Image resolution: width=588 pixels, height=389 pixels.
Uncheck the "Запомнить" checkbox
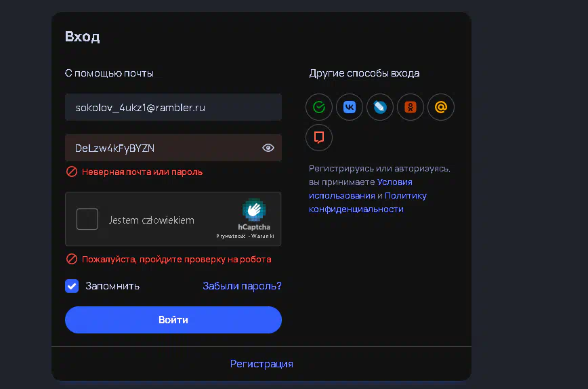point(72,286)
